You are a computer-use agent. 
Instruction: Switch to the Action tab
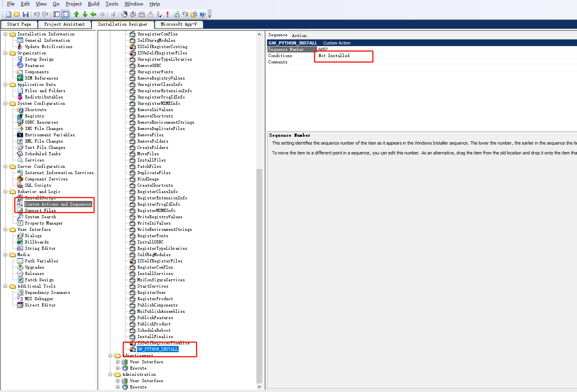click(299, 35)
